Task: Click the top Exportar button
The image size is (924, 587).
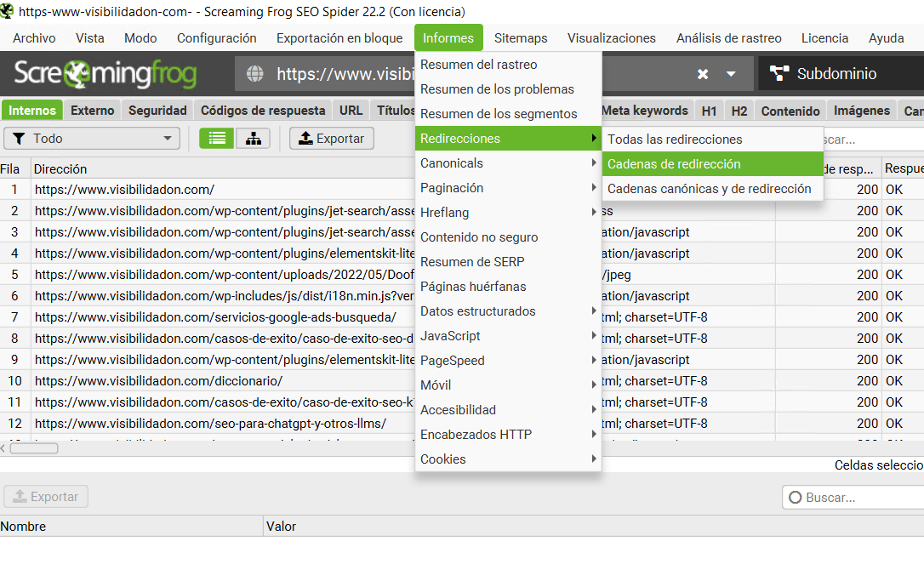Action: (331, 139)
